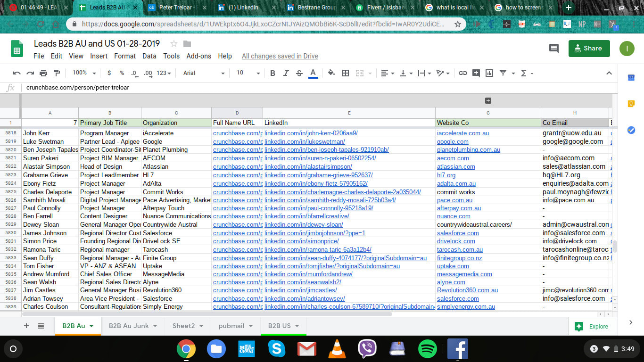The image size is (644, 362).
Task: Open comment history icon beside Share
Action: [x=554, y=48]
